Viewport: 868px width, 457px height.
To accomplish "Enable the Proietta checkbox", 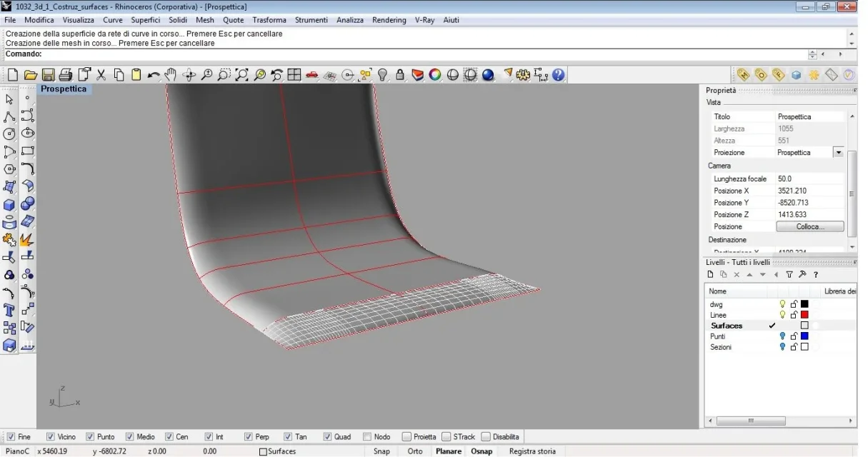I will pyautogui.click(x=406, y=436).
